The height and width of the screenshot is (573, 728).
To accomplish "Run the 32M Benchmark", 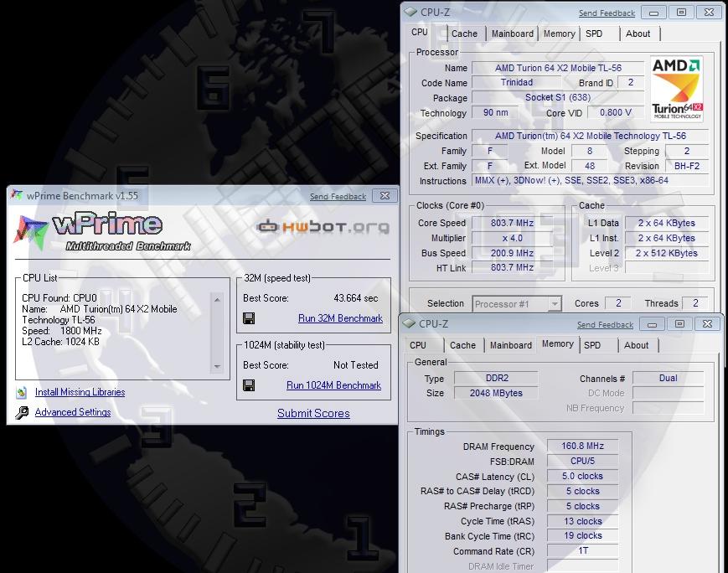I will click(x=340, y=318).
